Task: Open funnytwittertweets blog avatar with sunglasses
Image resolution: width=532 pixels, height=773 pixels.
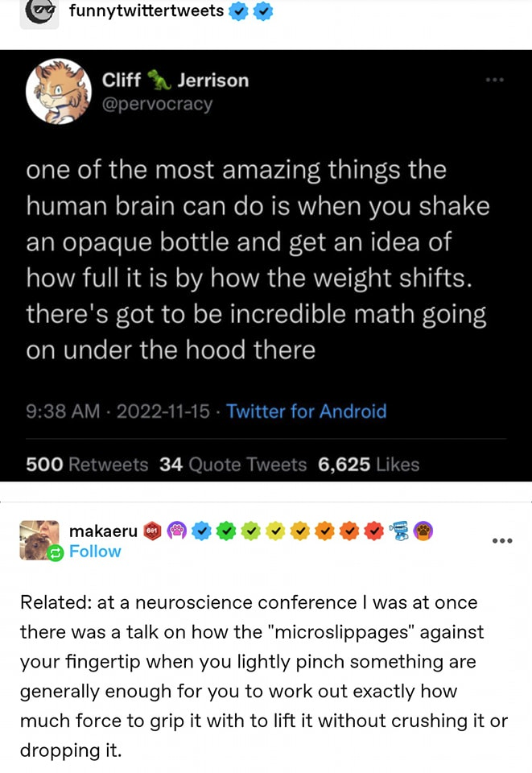Action: click(39, 12)
